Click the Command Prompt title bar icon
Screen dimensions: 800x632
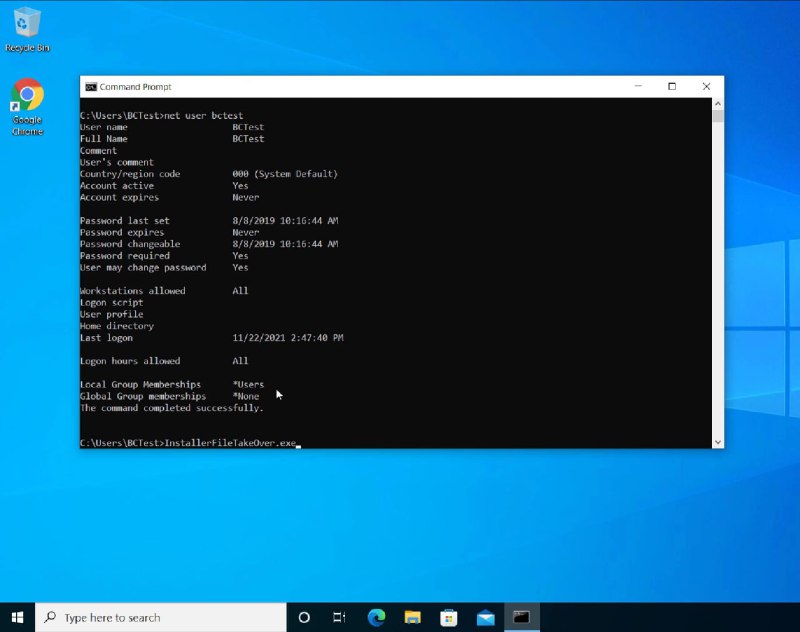90,86
